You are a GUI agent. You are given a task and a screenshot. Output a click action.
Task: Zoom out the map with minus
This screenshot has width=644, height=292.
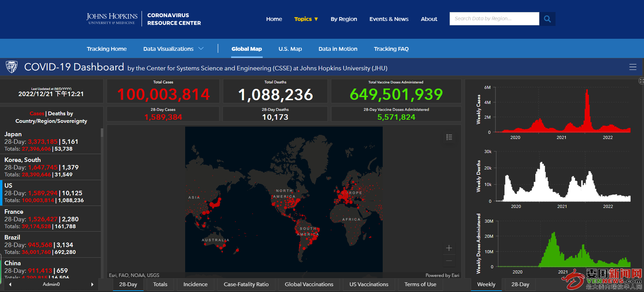coord(449,261)
